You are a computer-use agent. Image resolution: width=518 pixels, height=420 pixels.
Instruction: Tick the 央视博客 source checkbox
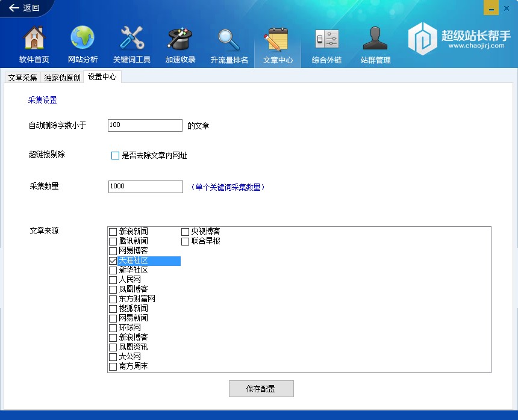tap(186, 232)
